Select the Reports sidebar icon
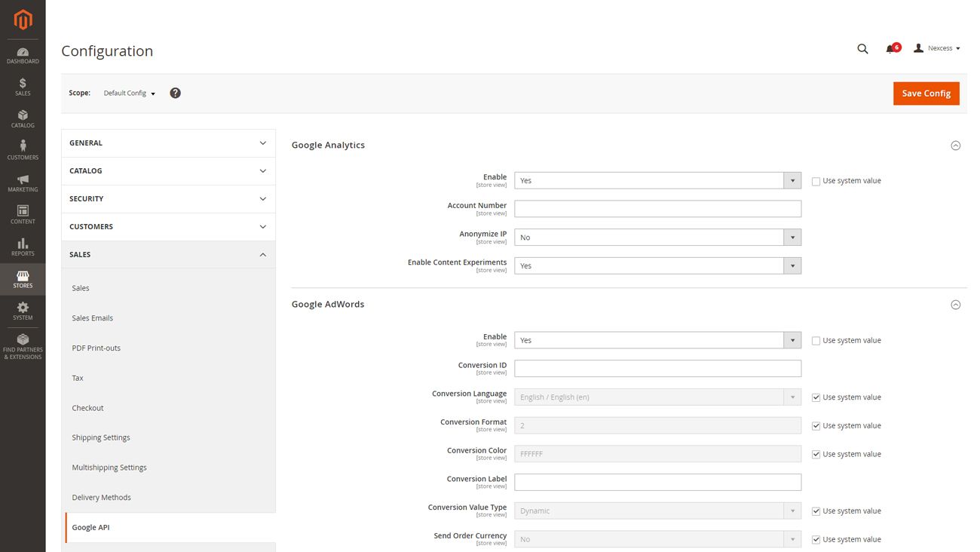980x552 pixels. coord(23,244)
